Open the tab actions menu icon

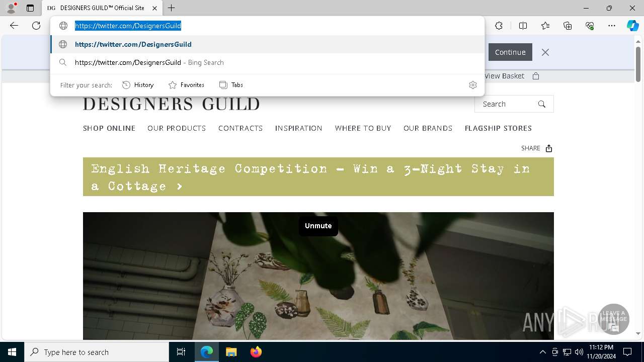[x=30, y=8]
